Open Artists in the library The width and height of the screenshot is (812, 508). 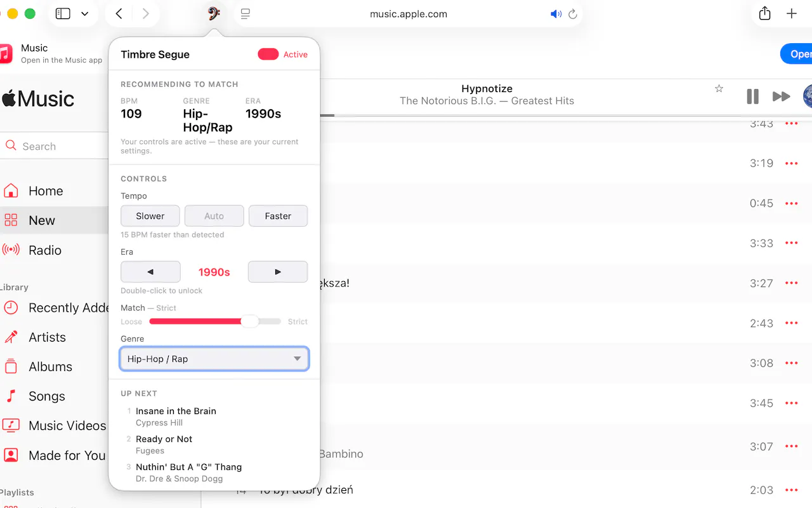(x=47, y=337)
